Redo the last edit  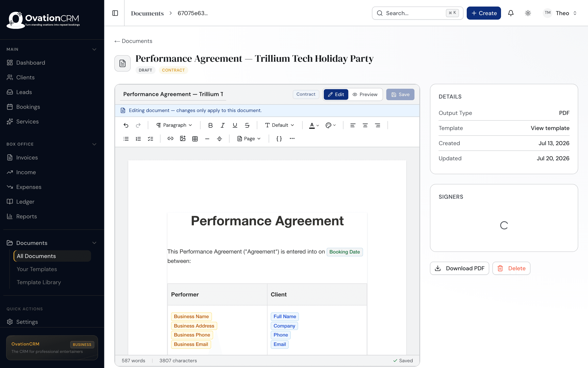point(138,125)
